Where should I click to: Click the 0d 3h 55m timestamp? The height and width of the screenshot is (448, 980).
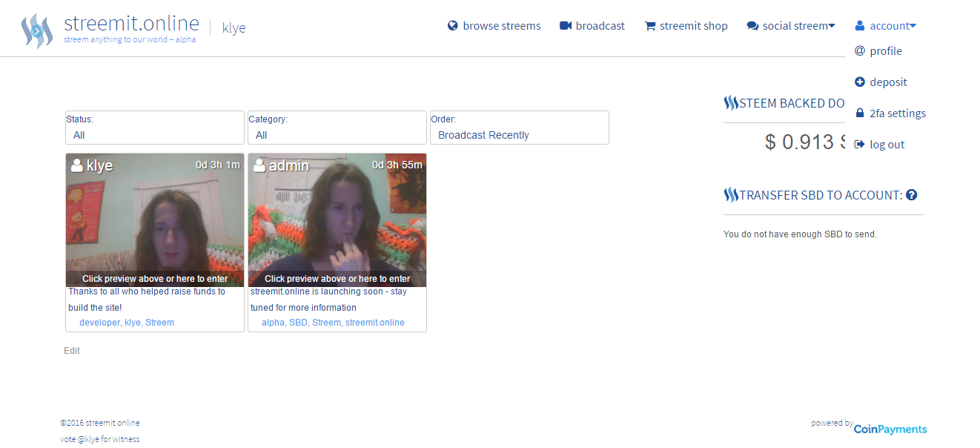point(397,165)
